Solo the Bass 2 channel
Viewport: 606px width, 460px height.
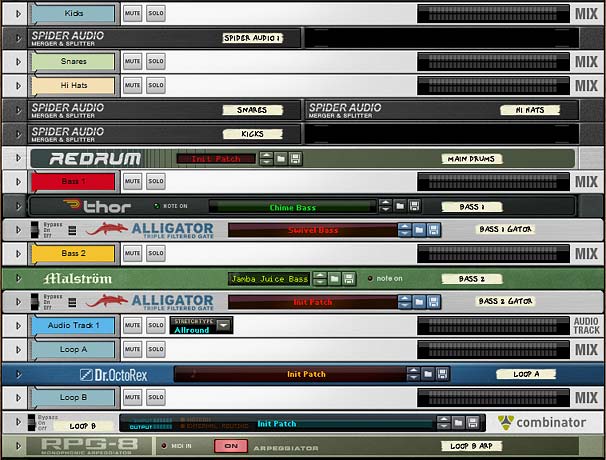click(x=156, y=253)
